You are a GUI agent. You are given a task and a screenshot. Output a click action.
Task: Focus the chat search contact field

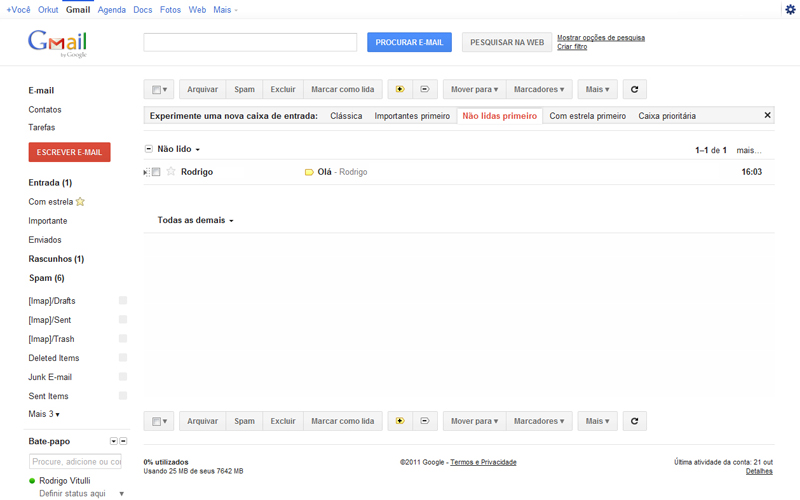76,462
